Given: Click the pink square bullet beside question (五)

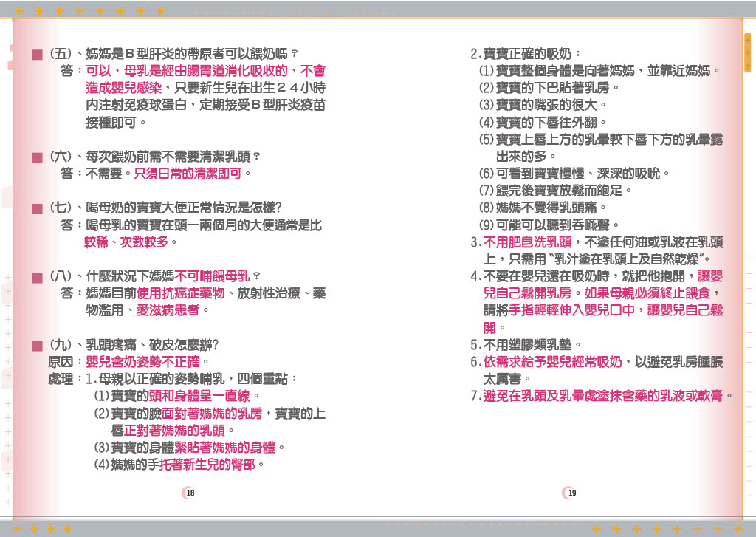Looking at the screenshot, I should click(36, 55).
